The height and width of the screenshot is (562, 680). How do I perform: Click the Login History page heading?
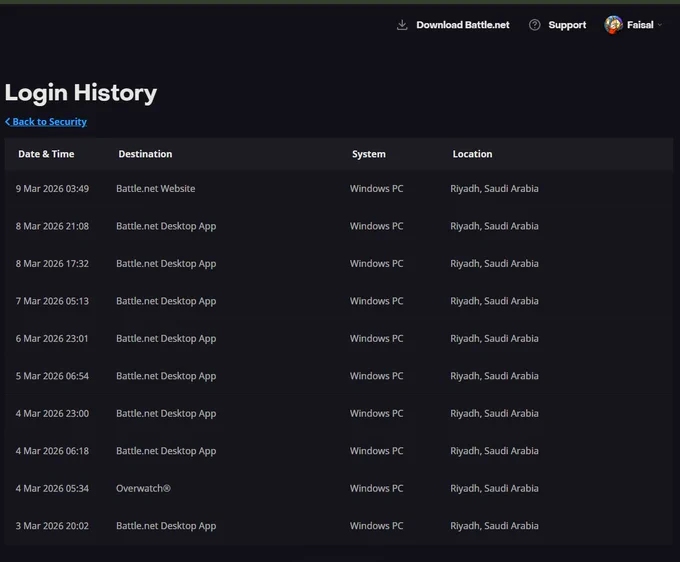pos(81,93)
